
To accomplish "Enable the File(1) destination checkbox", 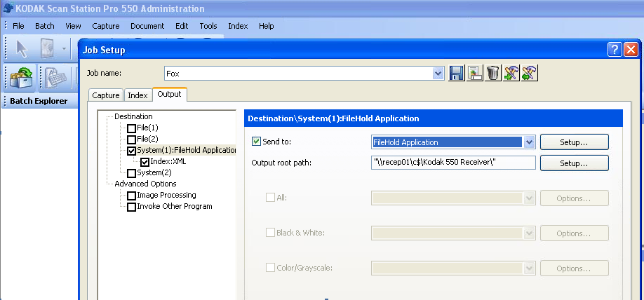I will coord(132,128).
